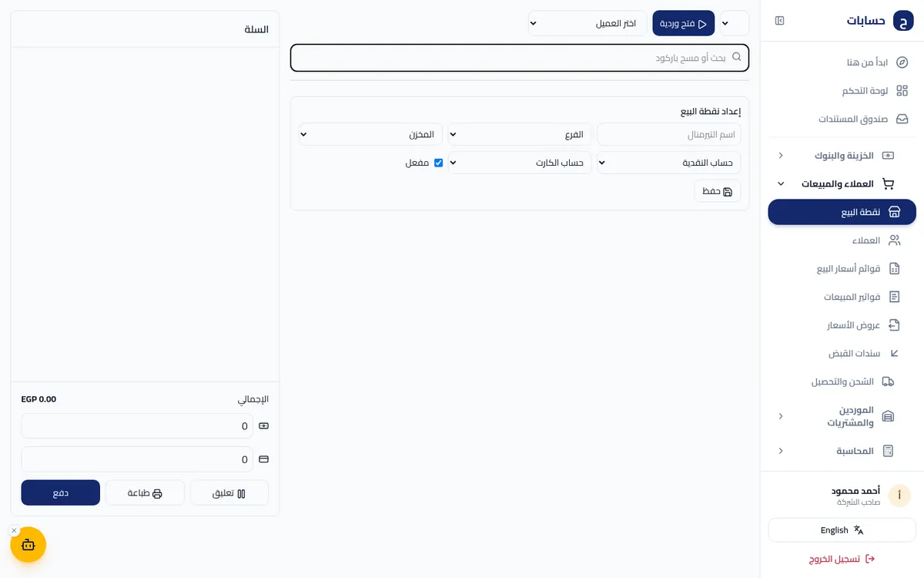The image size is (924, 578).
Task: Click the تعليق hold button
Action: [x=229, y=493]
